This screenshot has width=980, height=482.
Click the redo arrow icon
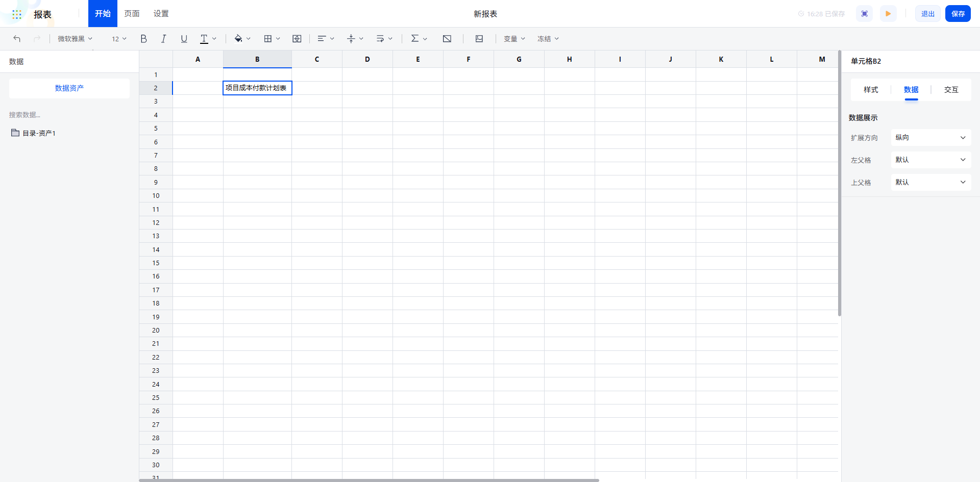coord(37,39)
